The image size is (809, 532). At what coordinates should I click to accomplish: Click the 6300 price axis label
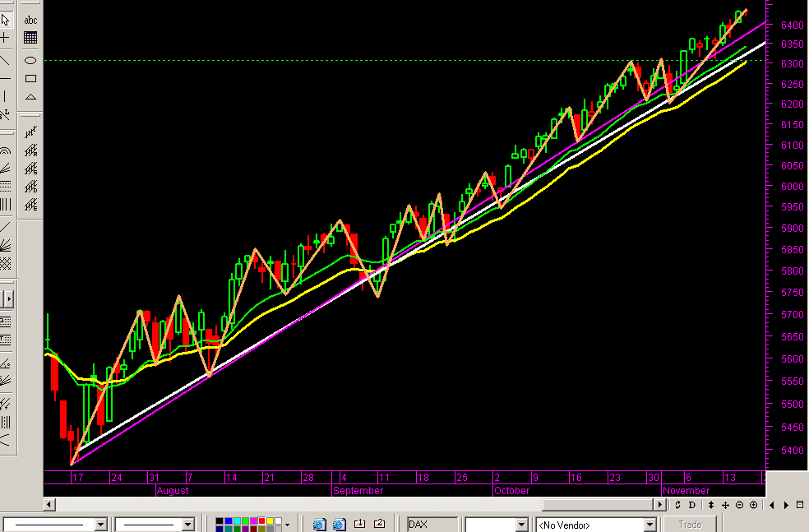792,64
